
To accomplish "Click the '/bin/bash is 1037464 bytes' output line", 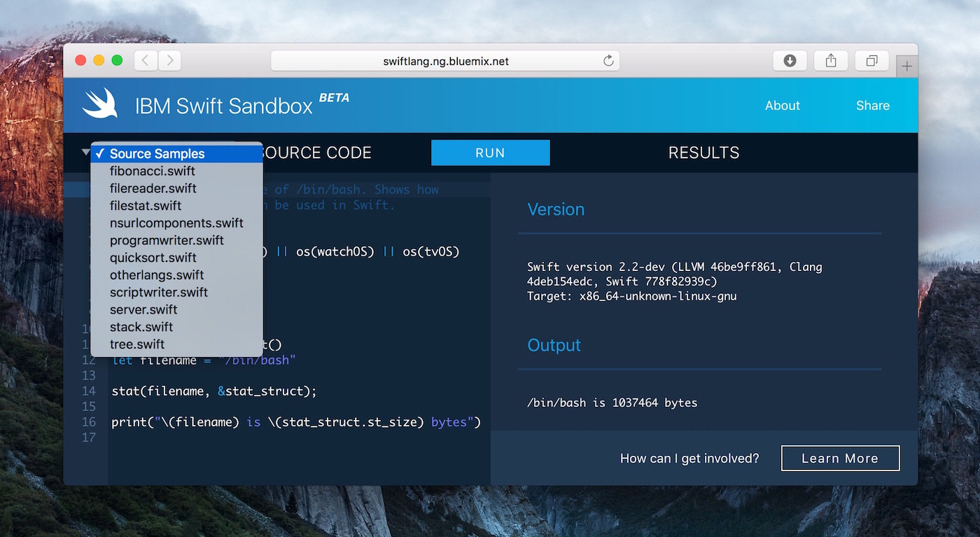I will [x=612, y=403].
